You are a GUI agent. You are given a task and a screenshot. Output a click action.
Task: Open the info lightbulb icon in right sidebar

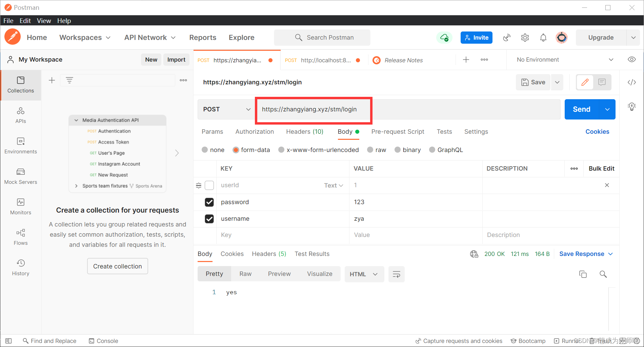point(632,107)
